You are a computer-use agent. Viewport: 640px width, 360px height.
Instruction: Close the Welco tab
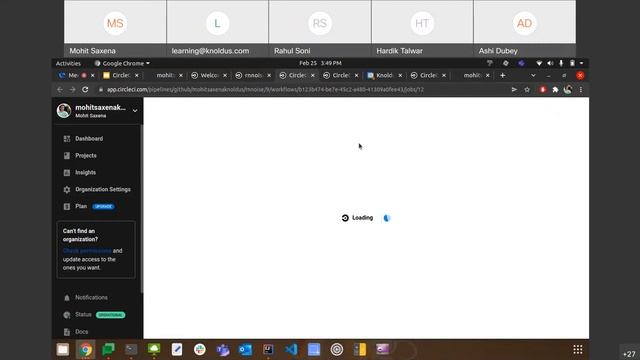click(225, 75)
